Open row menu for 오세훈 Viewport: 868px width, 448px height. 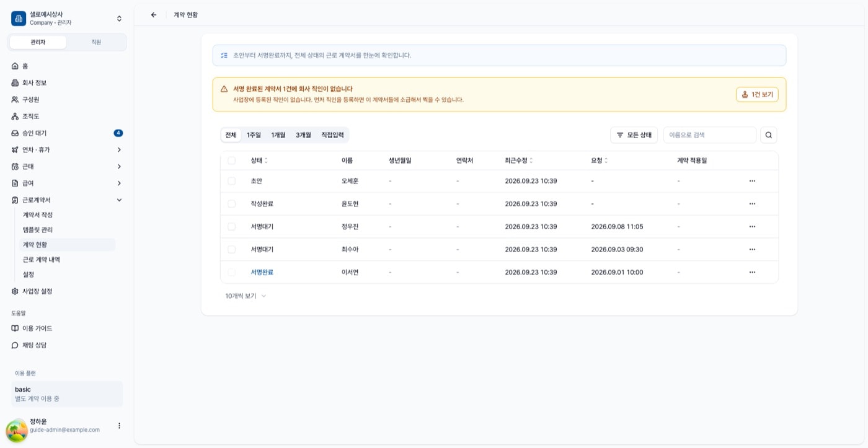point(752,181)
